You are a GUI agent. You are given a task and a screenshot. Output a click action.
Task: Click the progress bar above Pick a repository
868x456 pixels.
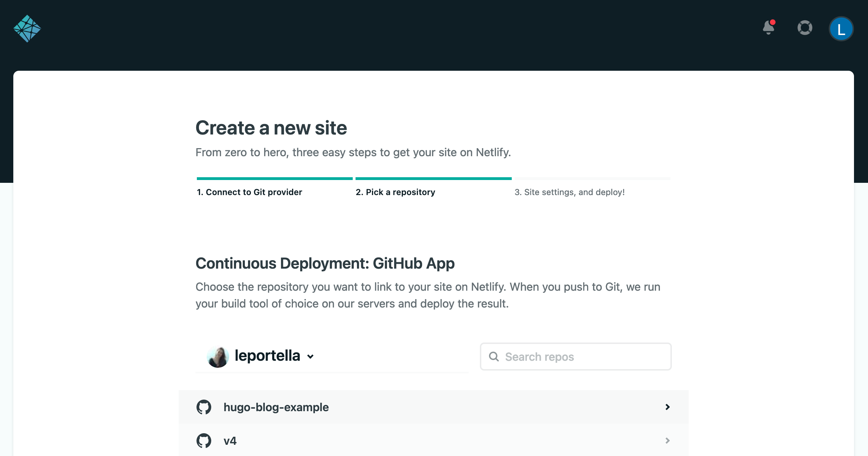coord(434,179)
